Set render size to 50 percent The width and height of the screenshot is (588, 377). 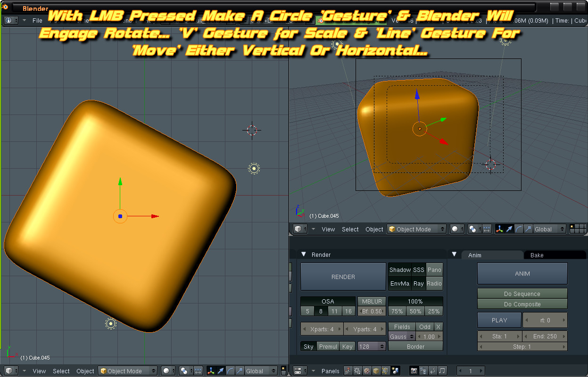pos(415,311)
